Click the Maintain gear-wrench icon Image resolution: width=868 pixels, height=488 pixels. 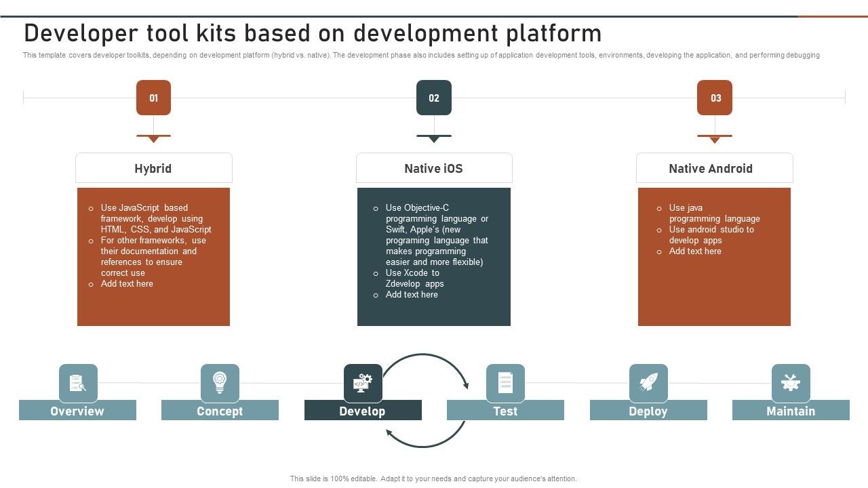(791, 383)
